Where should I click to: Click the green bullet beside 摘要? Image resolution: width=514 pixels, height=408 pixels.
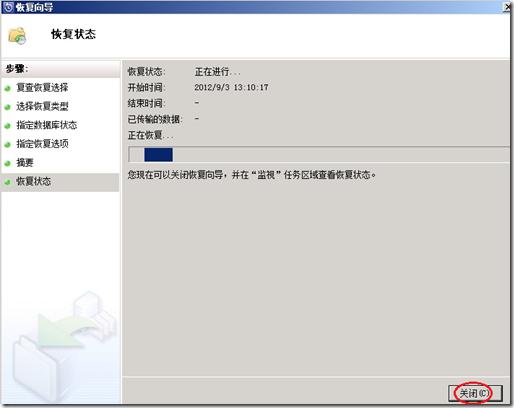(x=8, y=163)
